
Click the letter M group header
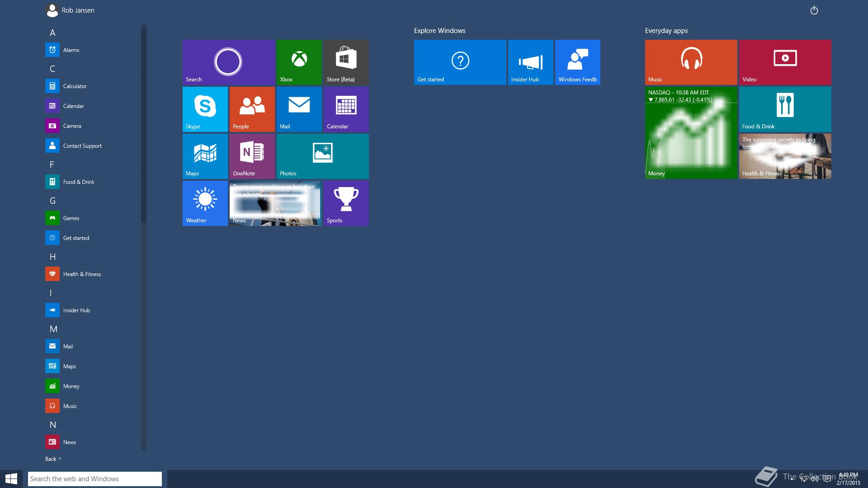[53, 329]
